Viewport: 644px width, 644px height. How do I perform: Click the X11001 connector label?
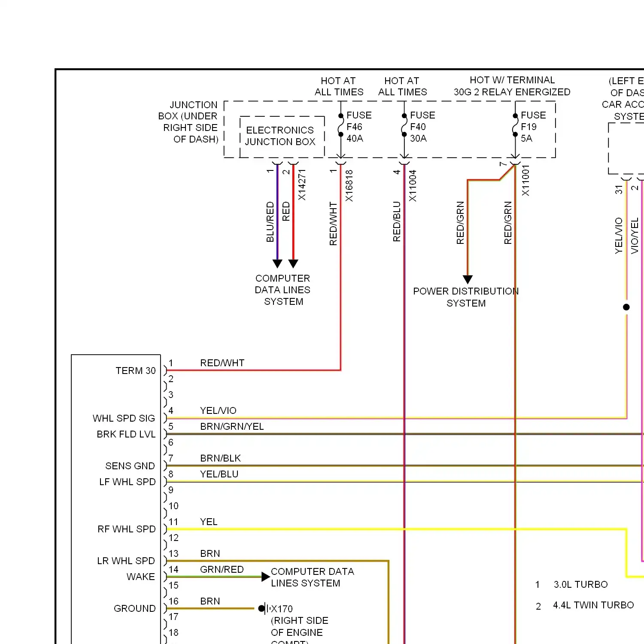click(x=526, y=180)
